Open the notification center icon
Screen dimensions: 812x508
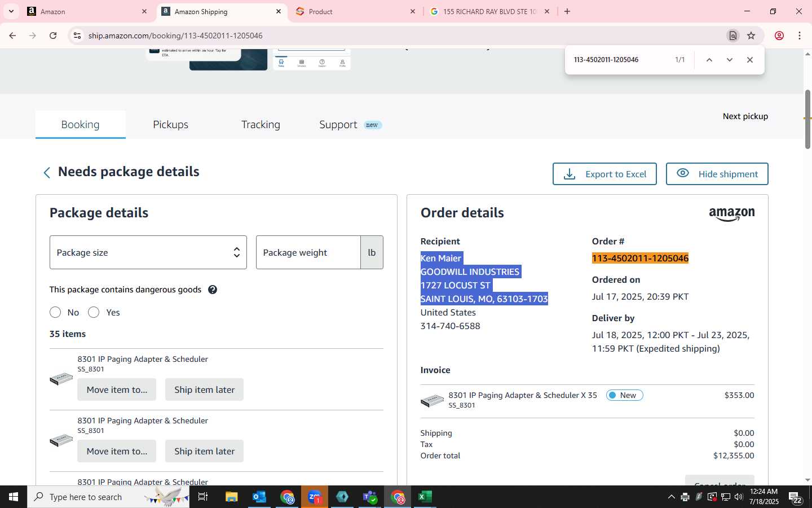tap(795, 497)
